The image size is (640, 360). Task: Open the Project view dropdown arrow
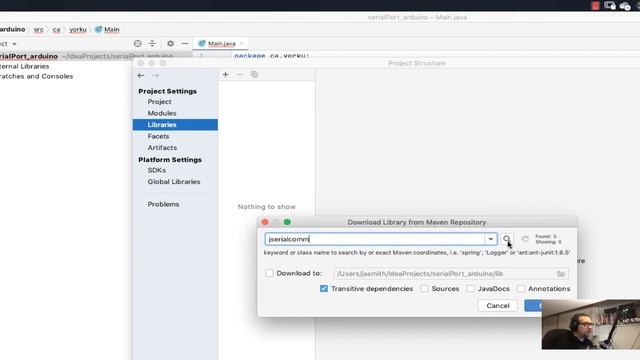14,44
